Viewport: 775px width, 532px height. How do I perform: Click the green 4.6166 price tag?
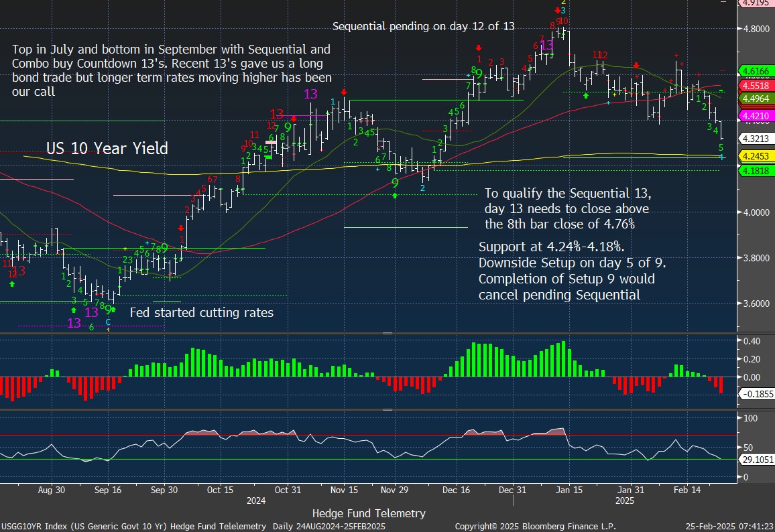coord(756,71)
